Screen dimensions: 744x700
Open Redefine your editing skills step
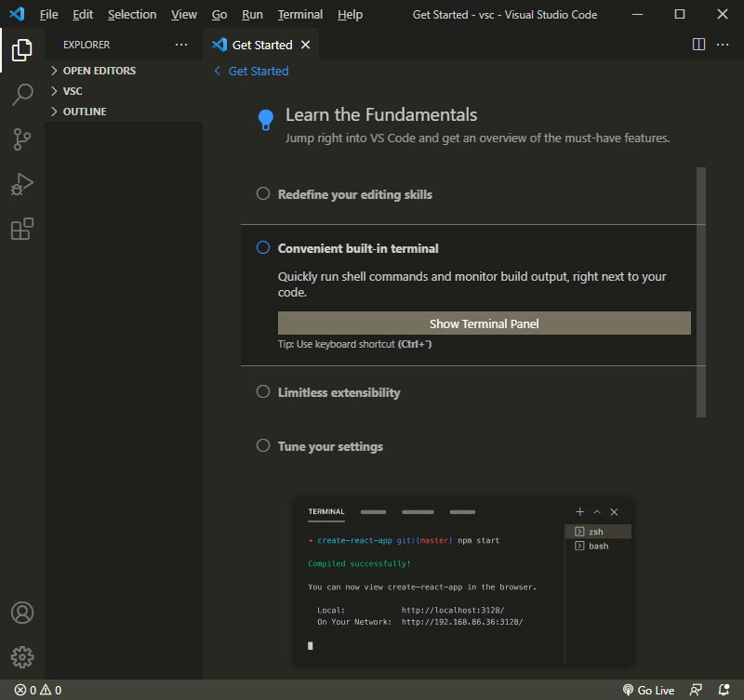355,194
